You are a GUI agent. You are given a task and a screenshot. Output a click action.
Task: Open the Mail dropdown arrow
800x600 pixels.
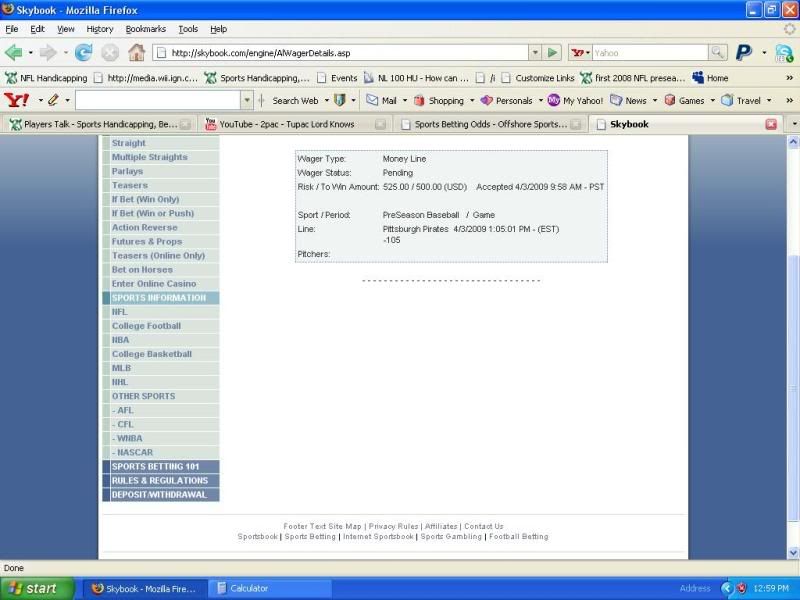[x=405, y=101]
